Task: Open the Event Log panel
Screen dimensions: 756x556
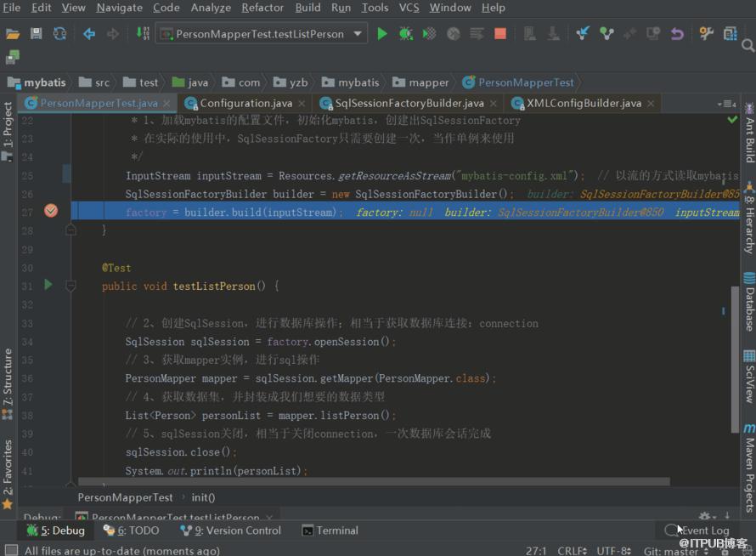Action: click(x=697, y=530)
